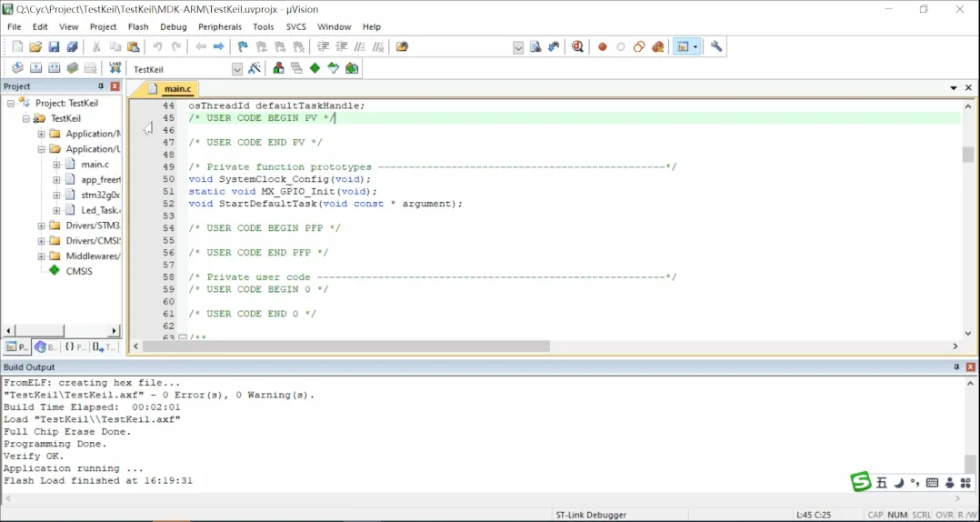980x522 pixels.
Task: Expand the Led_Task file node
Action: [x=56, y=210]
